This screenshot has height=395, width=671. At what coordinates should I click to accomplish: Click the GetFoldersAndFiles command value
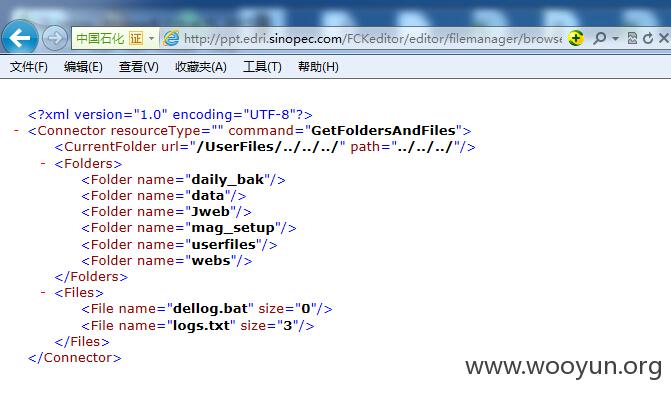383,131
